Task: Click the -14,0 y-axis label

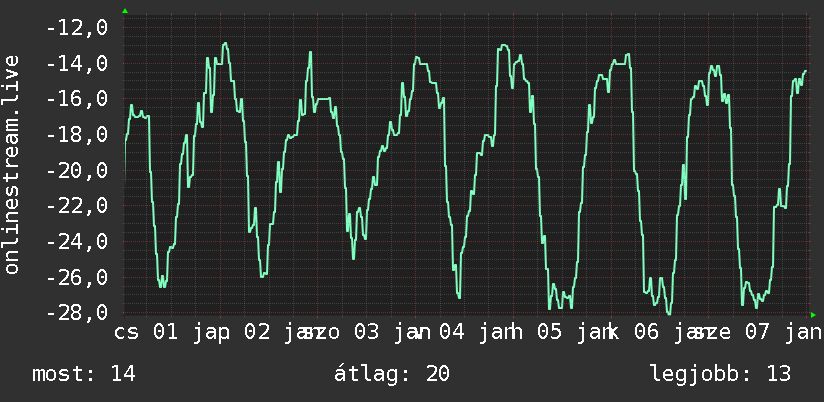Action: point(77,64)
